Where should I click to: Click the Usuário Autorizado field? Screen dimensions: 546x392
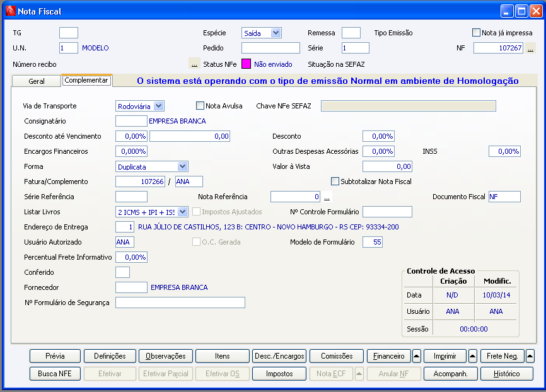point(125,242)
